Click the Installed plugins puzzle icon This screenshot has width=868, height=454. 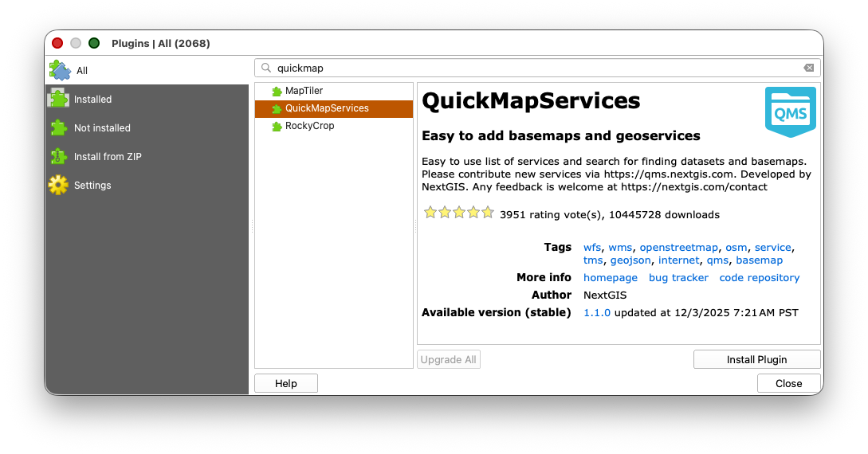click(58, 100)
